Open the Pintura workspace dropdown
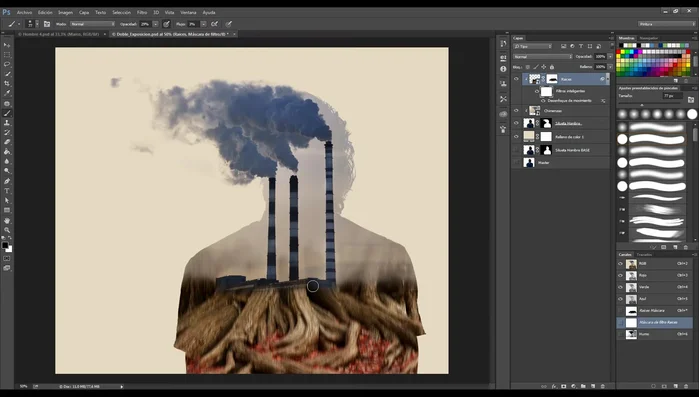699x397 pixels. [x=666, y=24]
